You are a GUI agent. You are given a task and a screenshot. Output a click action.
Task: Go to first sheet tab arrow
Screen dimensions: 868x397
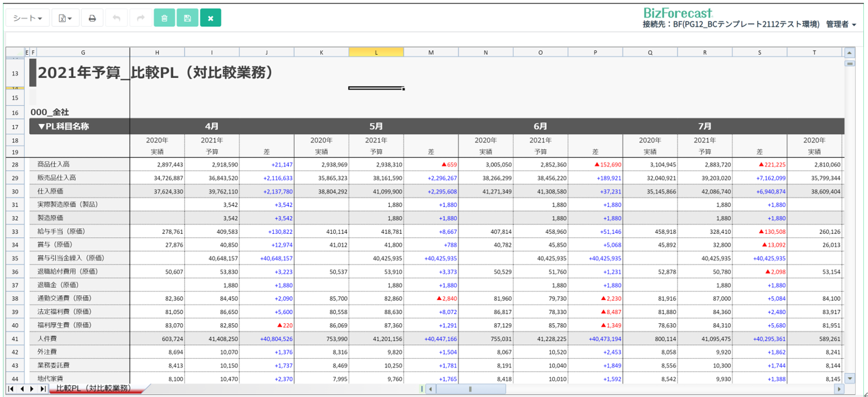pyautogui.click(x=11, y=388)
